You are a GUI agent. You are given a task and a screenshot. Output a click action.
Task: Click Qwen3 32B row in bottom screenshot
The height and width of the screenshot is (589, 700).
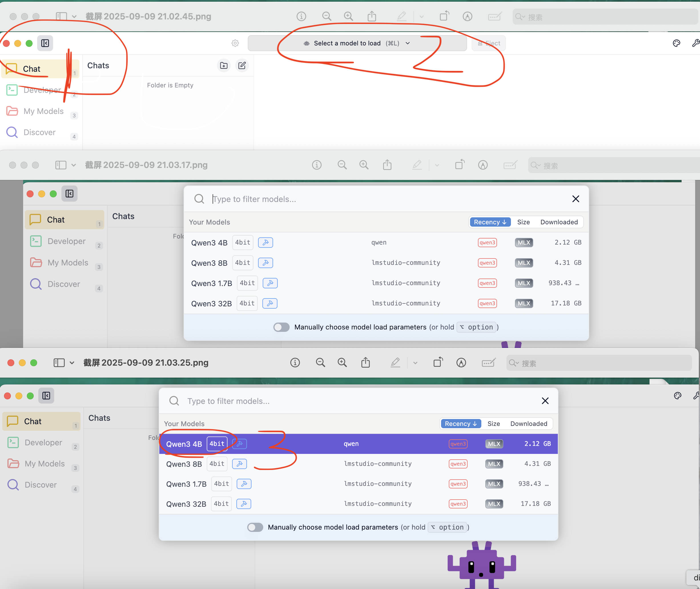point(358,504)
